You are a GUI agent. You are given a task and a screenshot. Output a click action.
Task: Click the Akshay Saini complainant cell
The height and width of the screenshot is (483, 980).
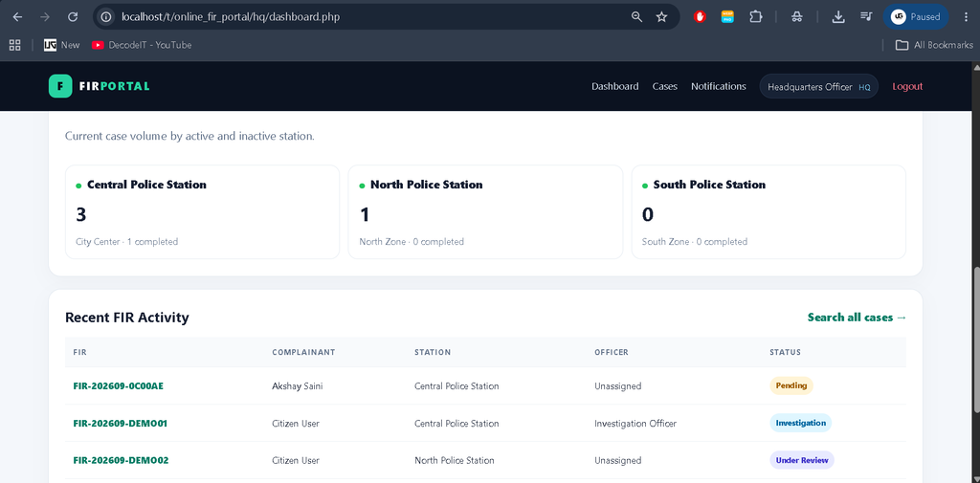point(298,386)
